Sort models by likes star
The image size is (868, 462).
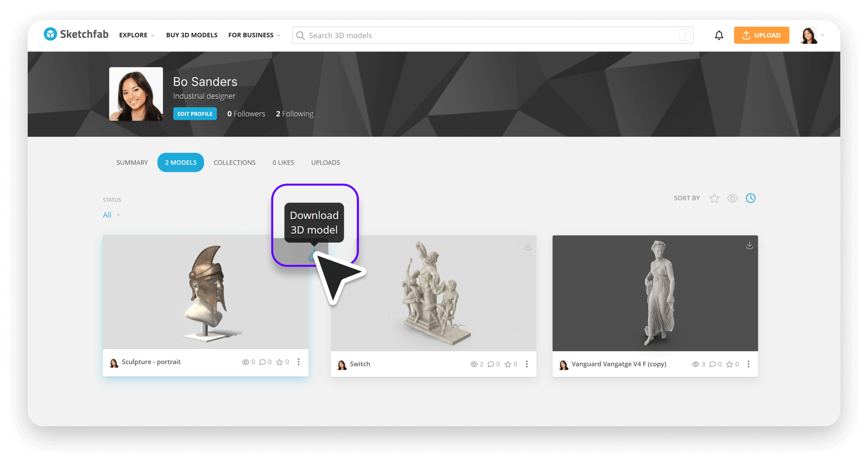(714, 198)
